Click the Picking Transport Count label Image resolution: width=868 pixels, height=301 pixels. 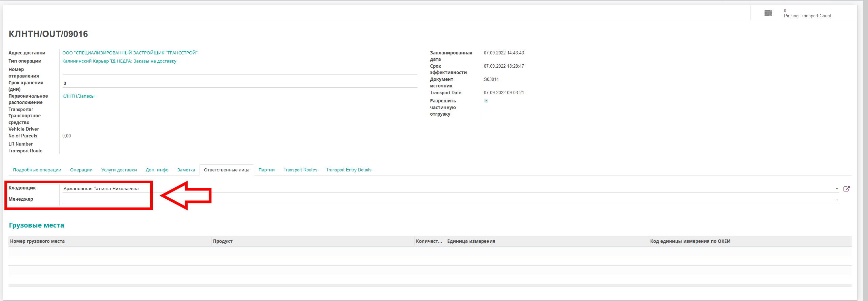coord(807,16)
